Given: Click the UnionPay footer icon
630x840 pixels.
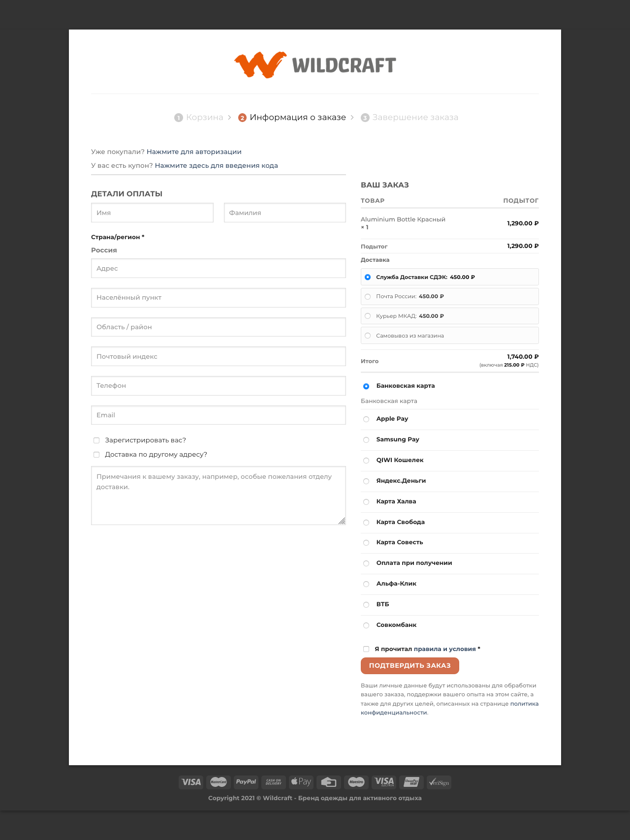Looking at the screenshot, I should pyautogui.click(x=411, y=782).
